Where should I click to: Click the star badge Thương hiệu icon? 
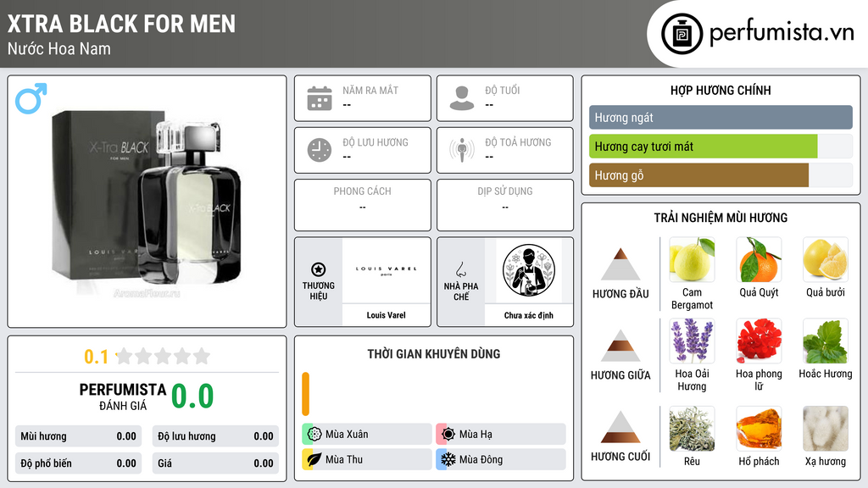pyautogui.click(x=319, y=269)
